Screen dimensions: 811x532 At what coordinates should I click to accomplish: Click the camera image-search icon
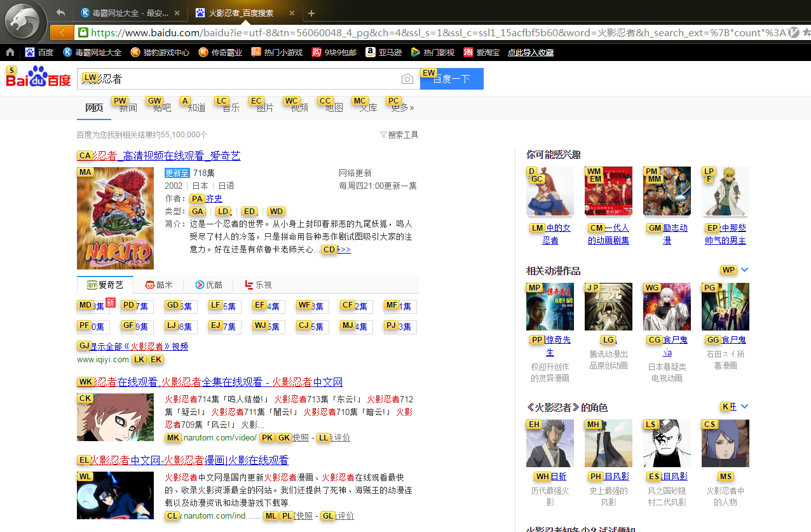pyautogui.click(x=407, y=79)
